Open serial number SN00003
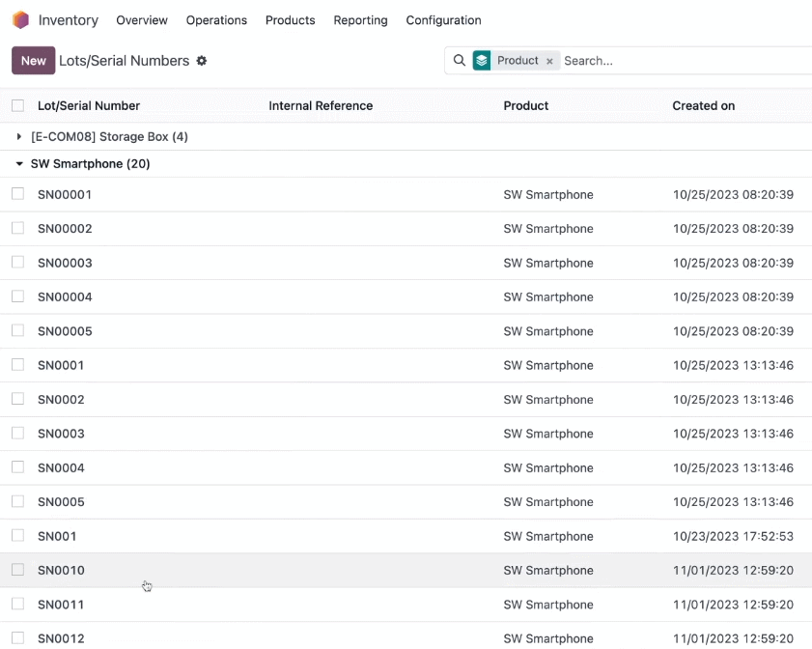 click(x=65, y=263)
